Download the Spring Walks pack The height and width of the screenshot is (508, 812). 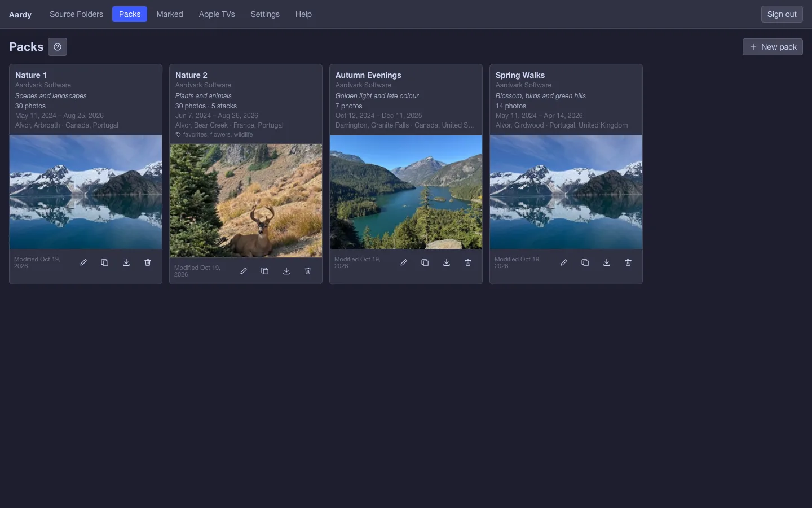point(607,262)
